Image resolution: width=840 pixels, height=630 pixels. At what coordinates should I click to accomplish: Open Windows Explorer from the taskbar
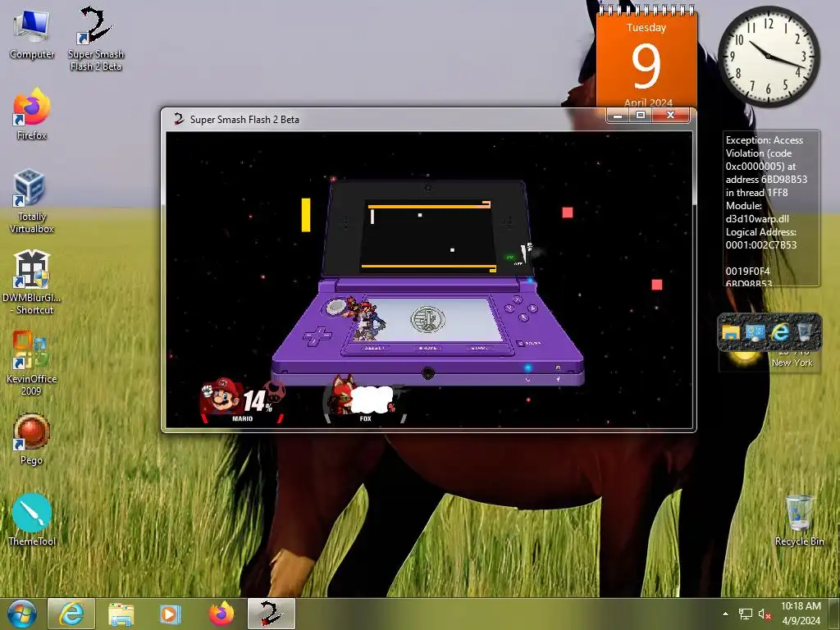121,614
